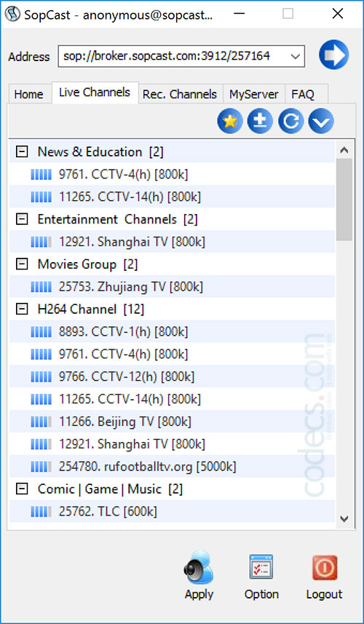Select the Live Channels tab
This screenshot has height=624, width=364.
click(95, 92)
